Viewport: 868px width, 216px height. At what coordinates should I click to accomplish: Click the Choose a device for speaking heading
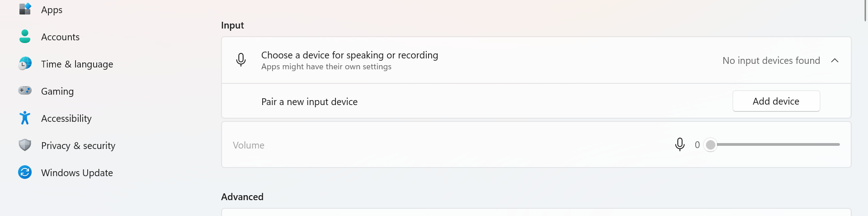click(x=349, y=55)
